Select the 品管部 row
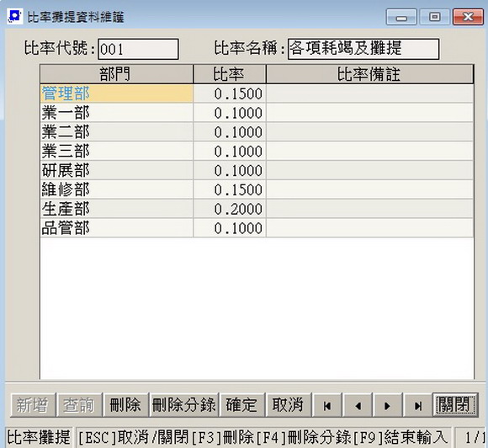This screenshot has width=488, height=448. (257, 228)
